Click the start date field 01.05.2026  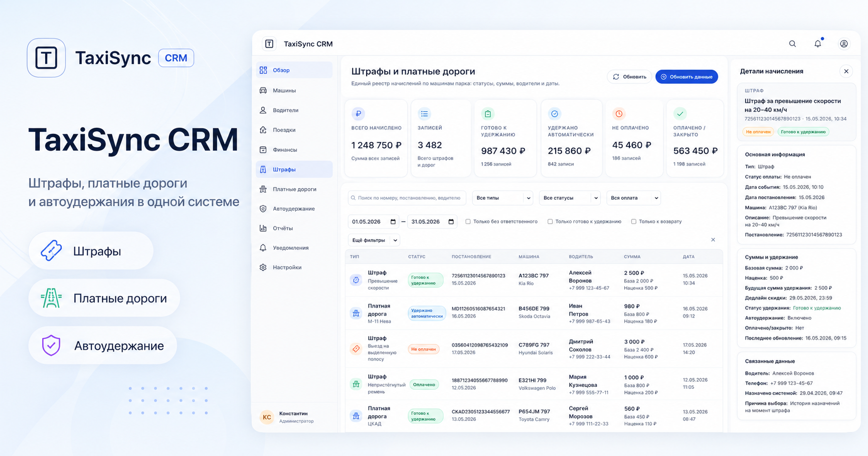click(x=373, y=222)
